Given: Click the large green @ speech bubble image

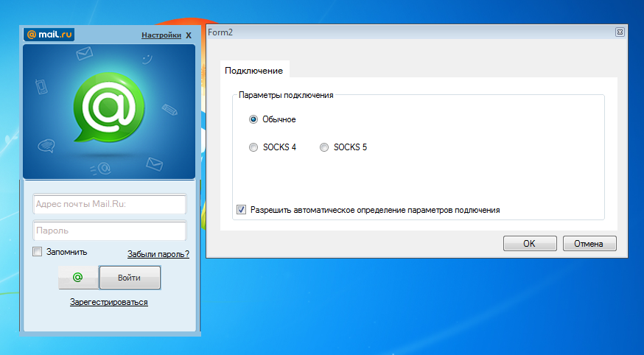Looking at the screenshot, I should (x=109, y=108).
